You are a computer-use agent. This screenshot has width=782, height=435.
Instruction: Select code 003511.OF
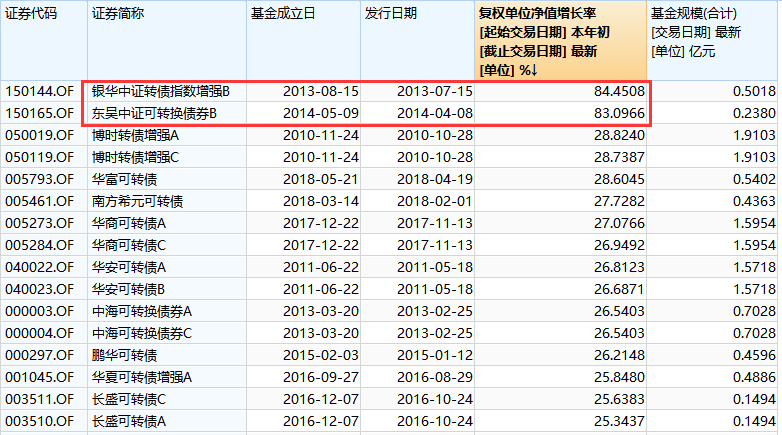pyautogui.click(x=39, y=399)
